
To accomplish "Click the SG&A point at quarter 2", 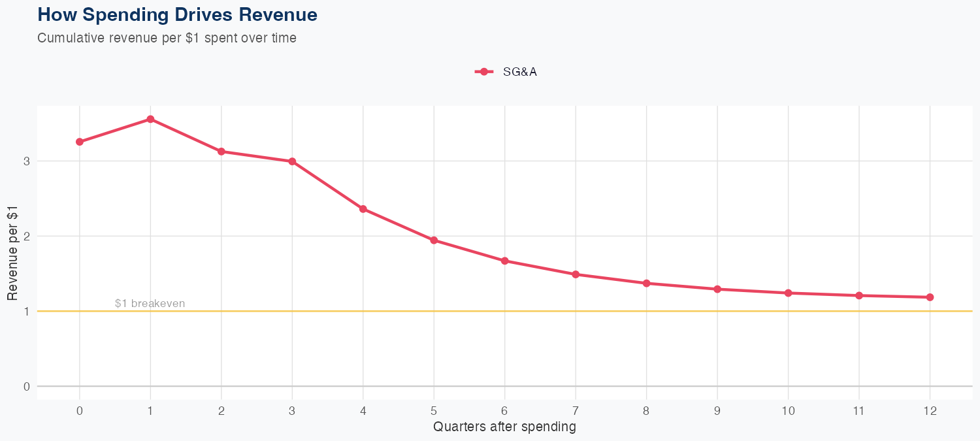I will pos(221,152).
